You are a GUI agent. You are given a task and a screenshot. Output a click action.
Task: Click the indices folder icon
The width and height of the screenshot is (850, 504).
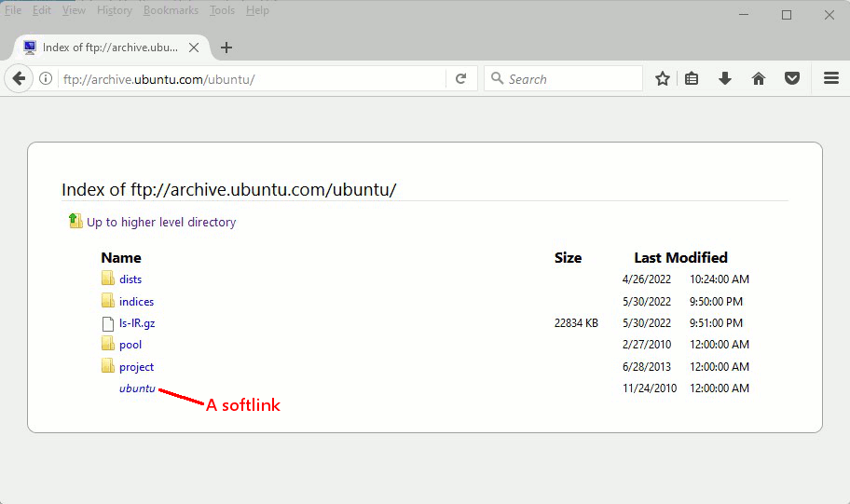coord(108,301)
